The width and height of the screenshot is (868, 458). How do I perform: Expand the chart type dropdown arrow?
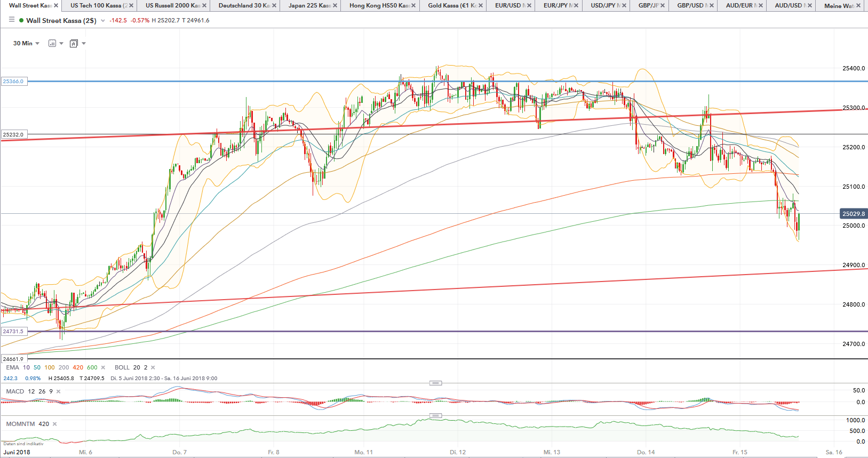[84, 43]
